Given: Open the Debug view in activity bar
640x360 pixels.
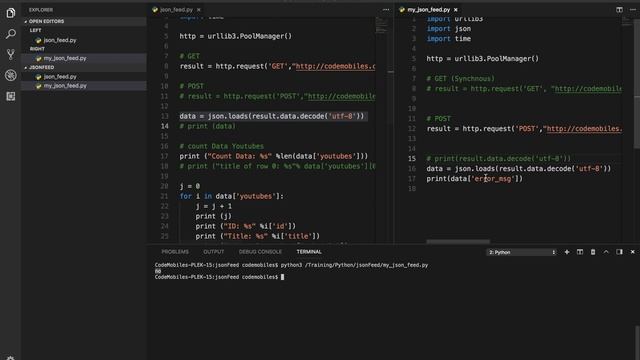Looking at the screenshot, I should pyautogui.click(x=11, y=75).
